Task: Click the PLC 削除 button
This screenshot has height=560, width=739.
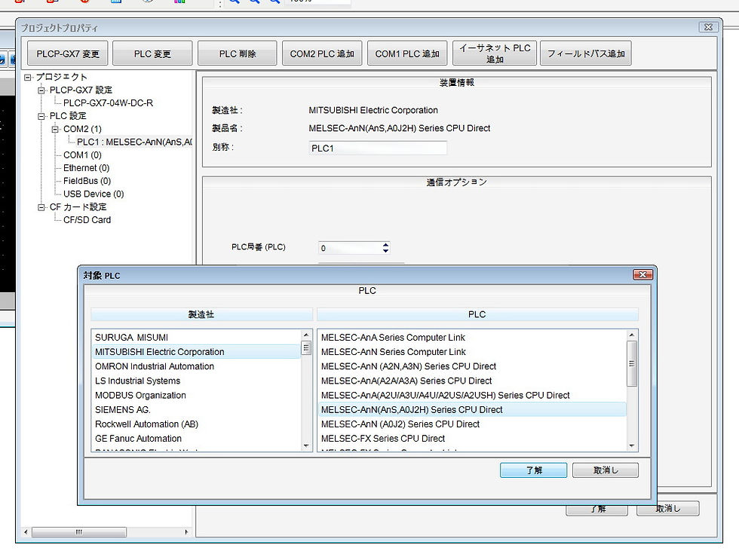Action: click(237, 54)
